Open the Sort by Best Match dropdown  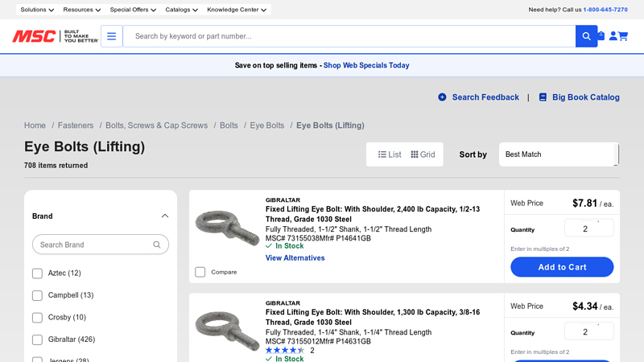point(559,154)
